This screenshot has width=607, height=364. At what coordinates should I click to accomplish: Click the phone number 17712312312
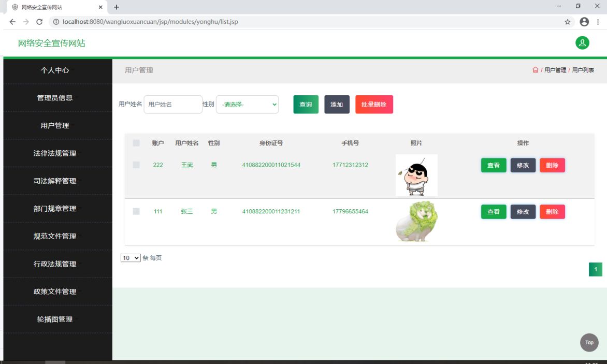coord(350,165)
